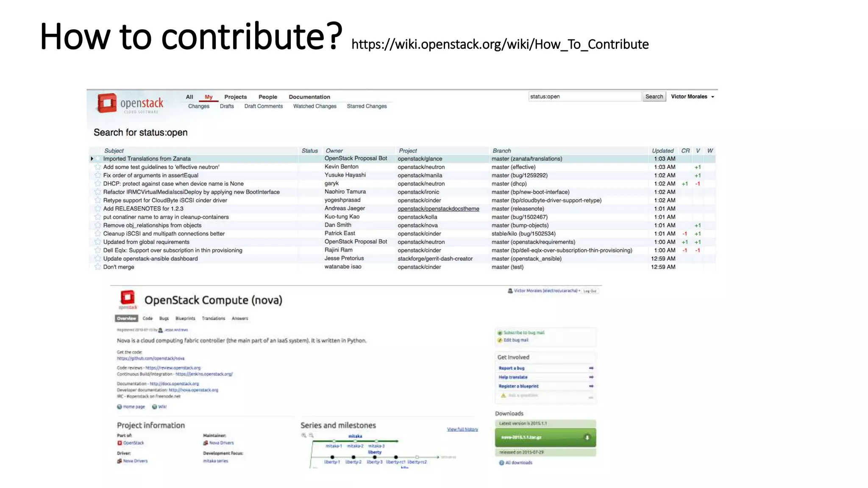This screenshot has width=868, height=488.
Task: Open the openstack/openstackdocstheme project link
Action: click(438, 209)
